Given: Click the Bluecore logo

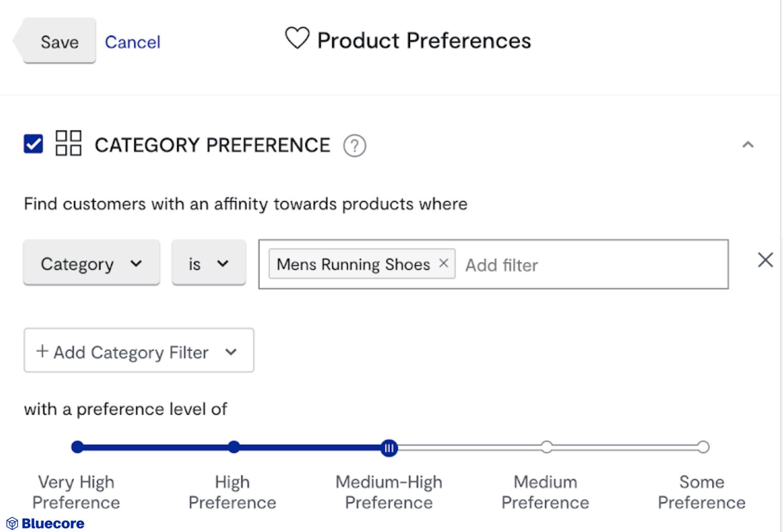Looking at the screenshot, I should (x=45, y=523).
